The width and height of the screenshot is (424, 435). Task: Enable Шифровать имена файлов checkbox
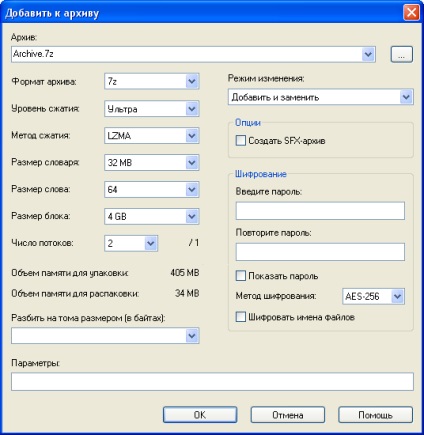pyautogui.click(x=241, y=316)
